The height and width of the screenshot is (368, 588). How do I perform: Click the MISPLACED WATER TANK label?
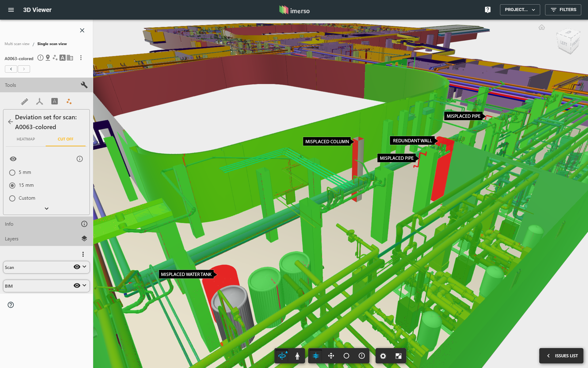[186, 274]
